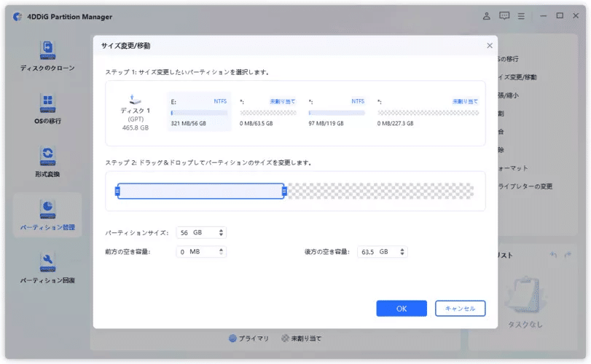The image size is (591, 364).
Task: Open the feedback chat icon
Action: point(504,16)
